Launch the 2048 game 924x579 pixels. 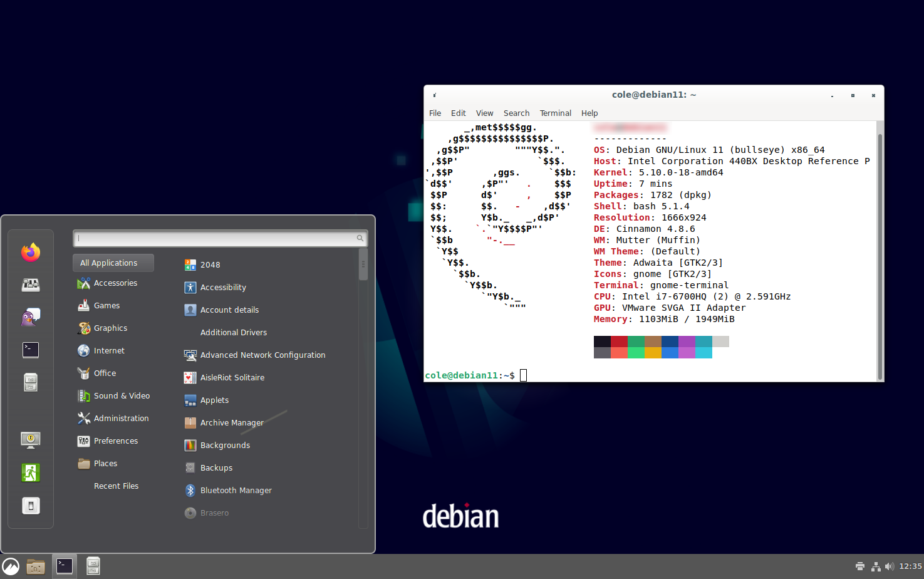(210, 265)
